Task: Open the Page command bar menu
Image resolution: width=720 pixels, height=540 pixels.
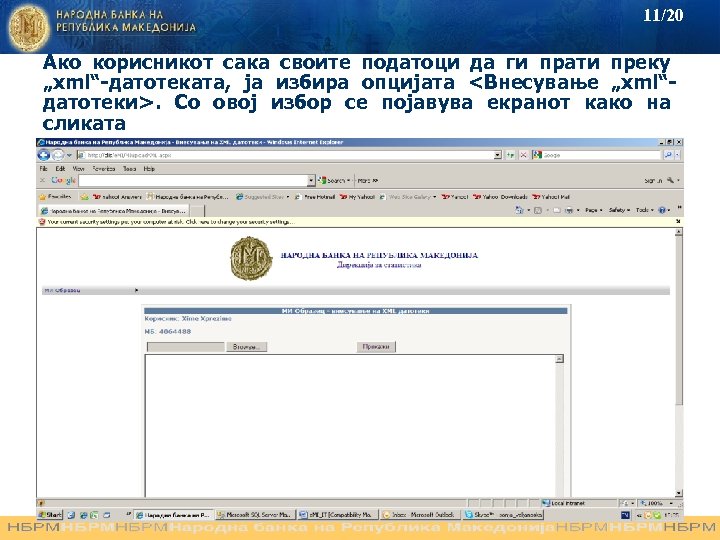Action: pyautogui.click(x=594, y=210)
